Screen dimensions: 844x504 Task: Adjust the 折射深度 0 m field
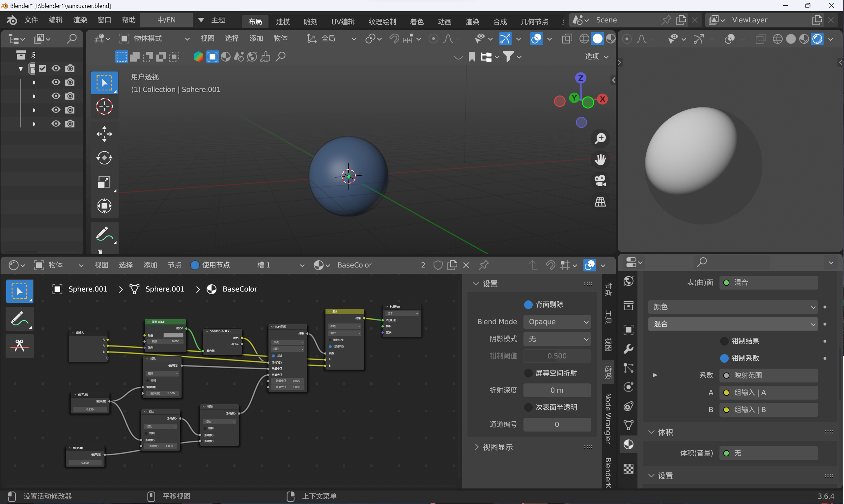click(x=557, y=390)
